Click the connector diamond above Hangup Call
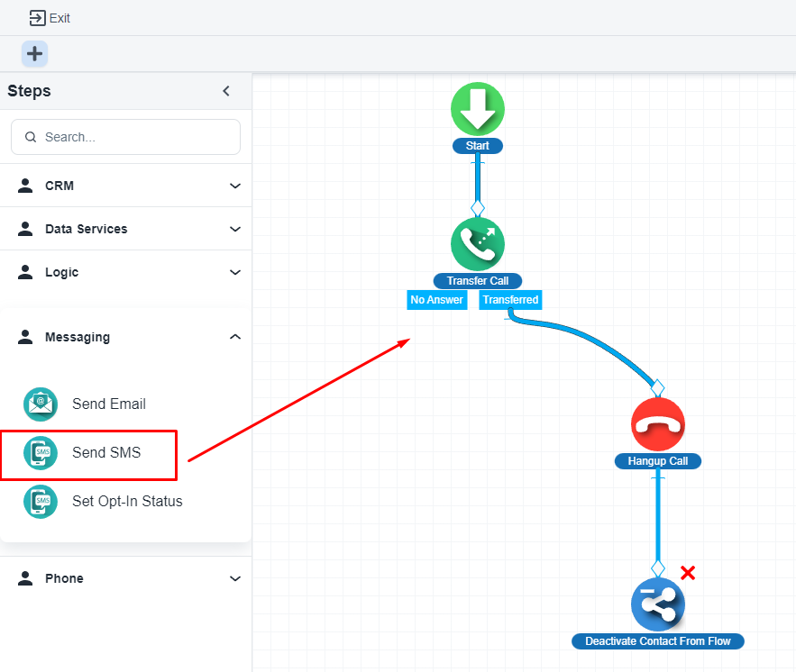Viewport: 796px width, 672px height. [658, 388]
